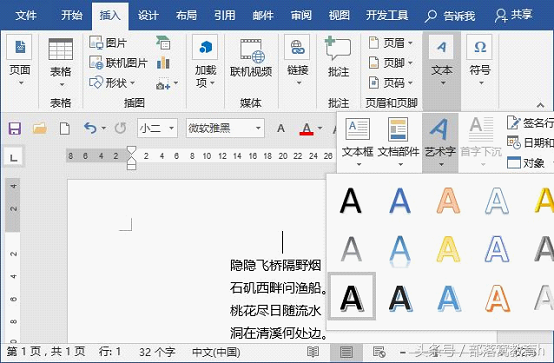This screenshot has height=363, width=554.
Task: Open the 页面 (Pages) button
Action: 20,61
